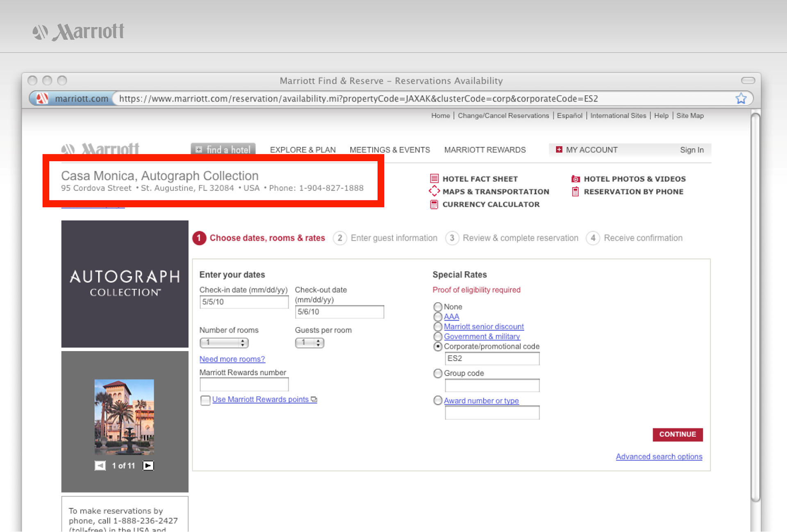Open International Sites link
This screenshot has height=532, width=787.
point(618,116)
